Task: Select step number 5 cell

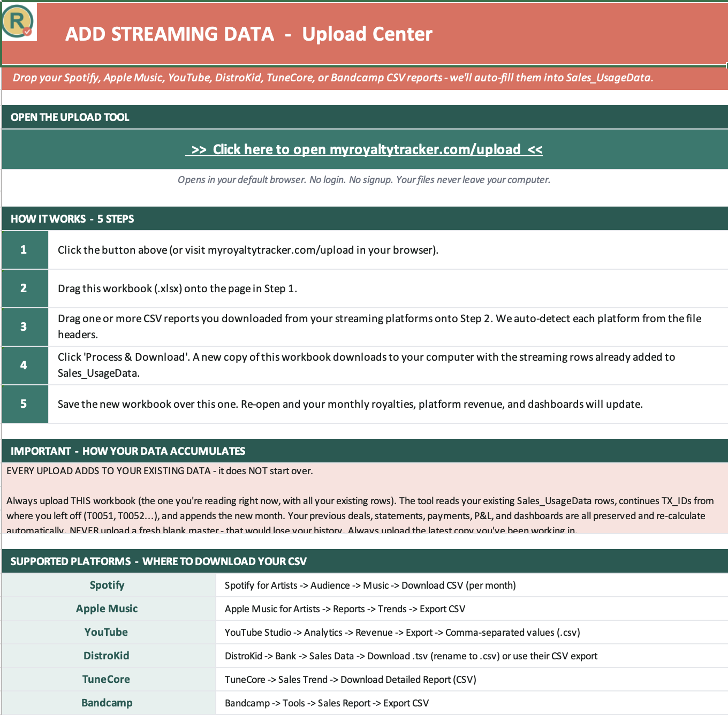Action: click(25, 404)
